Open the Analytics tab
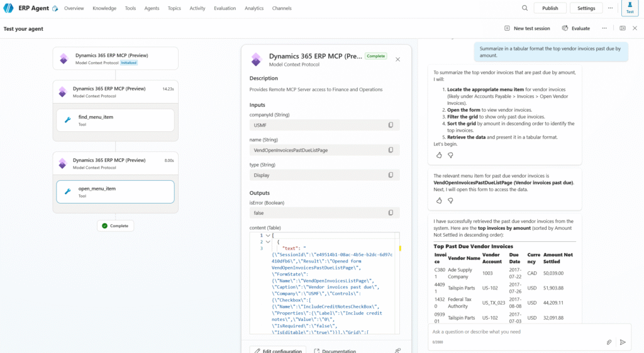 pyautogui.click(x=254, y=8)
